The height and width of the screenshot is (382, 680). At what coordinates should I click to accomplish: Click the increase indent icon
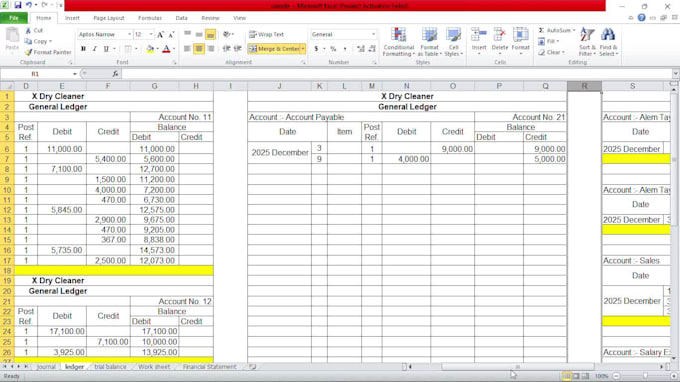click(x=238, y=49)
